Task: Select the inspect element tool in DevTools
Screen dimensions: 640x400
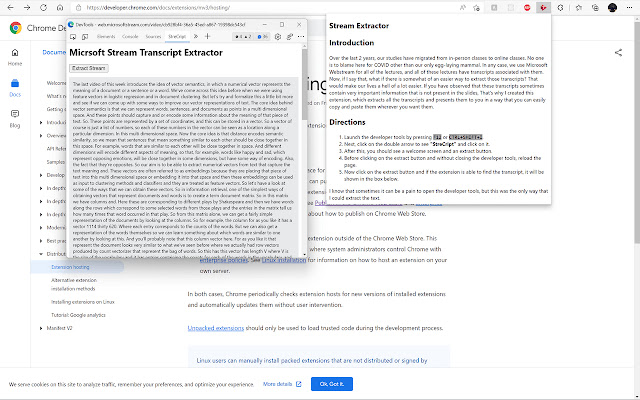Action: pyautogui.click(x=73, y=37)
